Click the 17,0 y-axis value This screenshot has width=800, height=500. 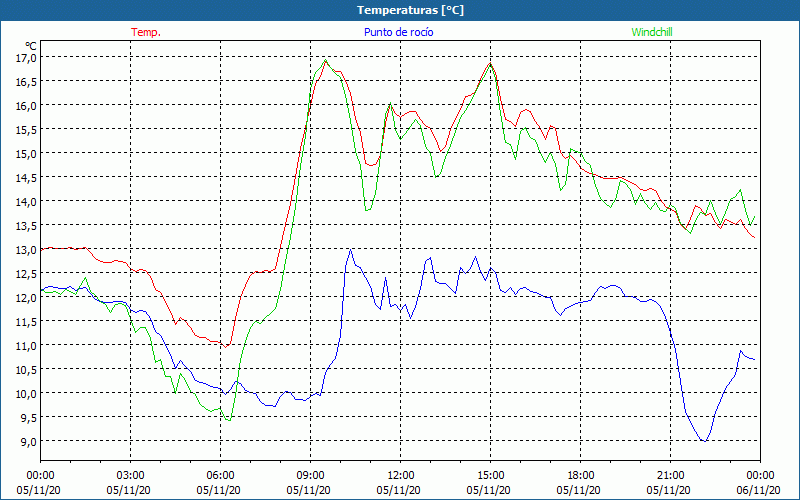point(26,57)
